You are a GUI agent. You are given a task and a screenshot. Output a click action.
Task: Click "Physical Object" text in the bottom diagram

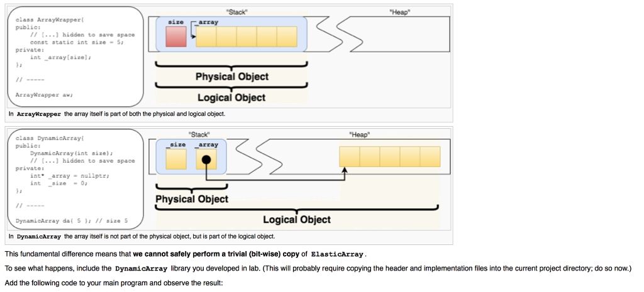pyautogui.click(x=192, y=199)
